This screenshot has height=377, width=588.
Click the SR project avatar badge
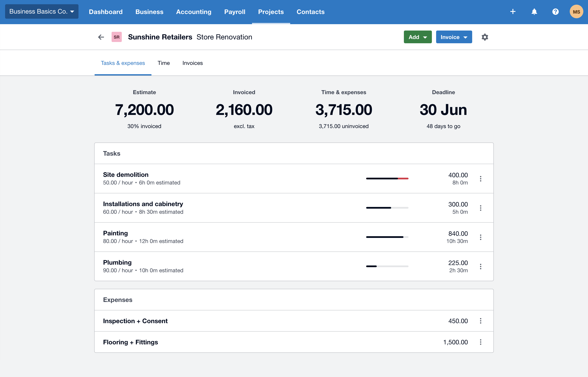coord(117,37)
